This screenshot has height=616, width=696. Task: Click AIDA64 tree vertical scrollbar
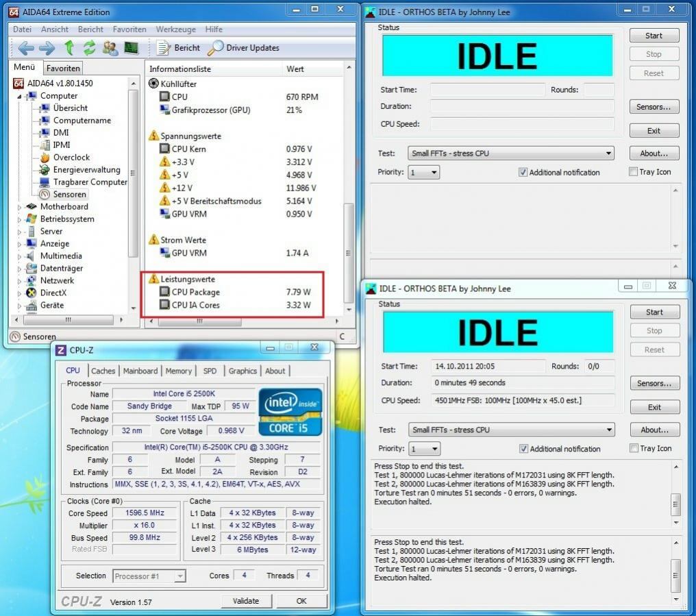pos(133,173)
